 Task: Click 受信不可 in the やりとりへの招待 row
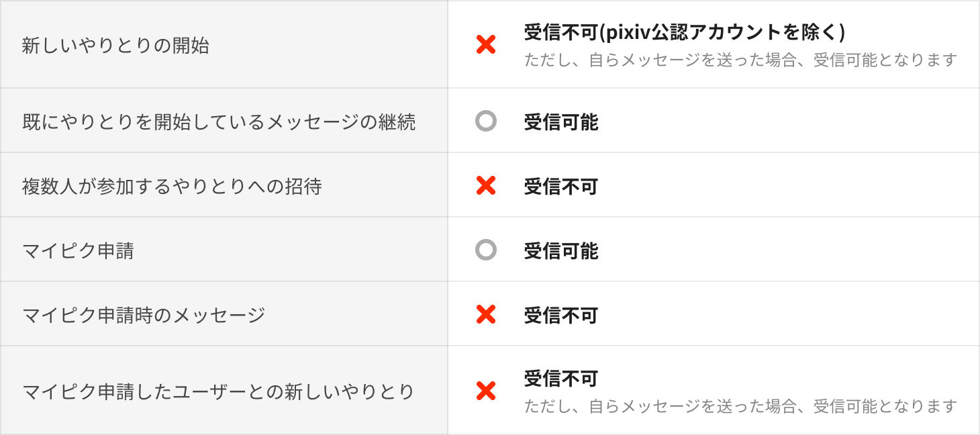[x=561, y=186]
